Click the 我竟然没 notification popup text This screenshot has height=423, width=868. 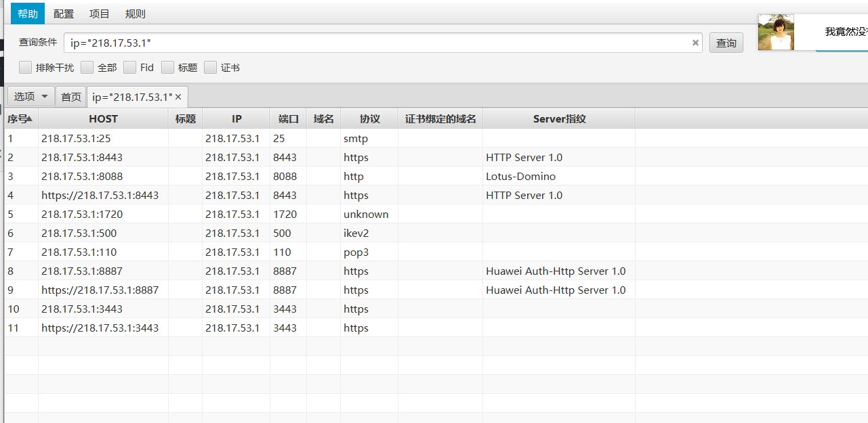point(846,32)
